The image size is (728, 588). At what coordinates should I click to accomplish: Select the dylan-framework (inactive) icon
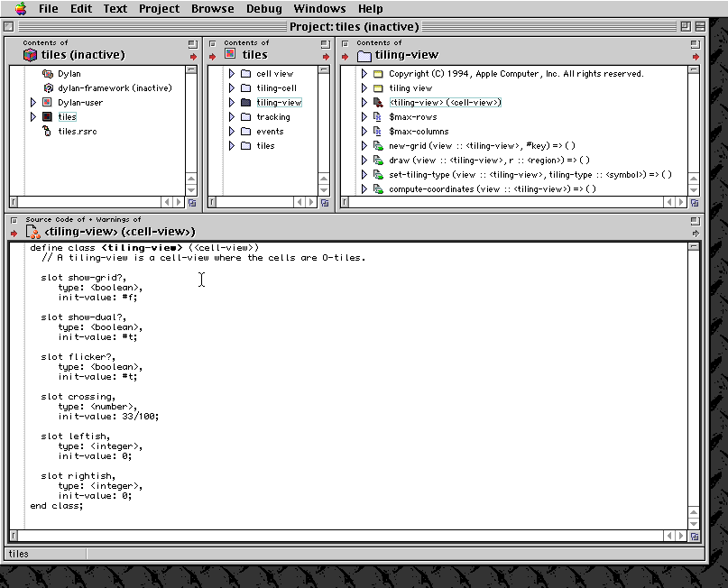48,87
